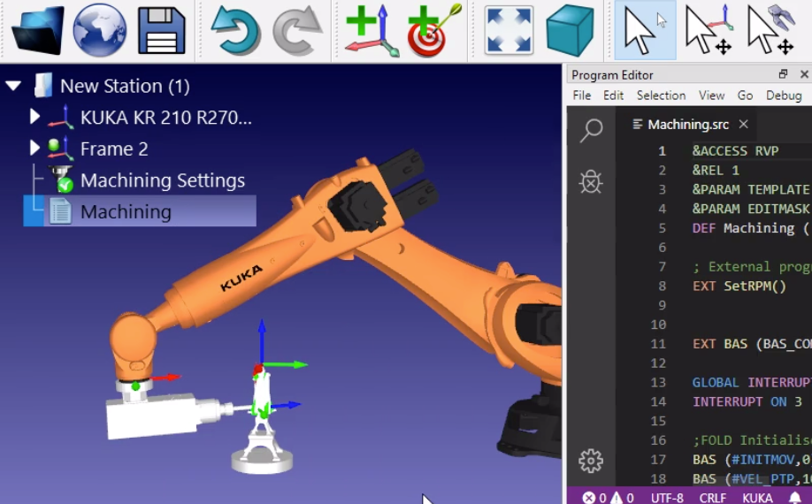Close the Machining.src editor tab

click(x=744, y=124)
